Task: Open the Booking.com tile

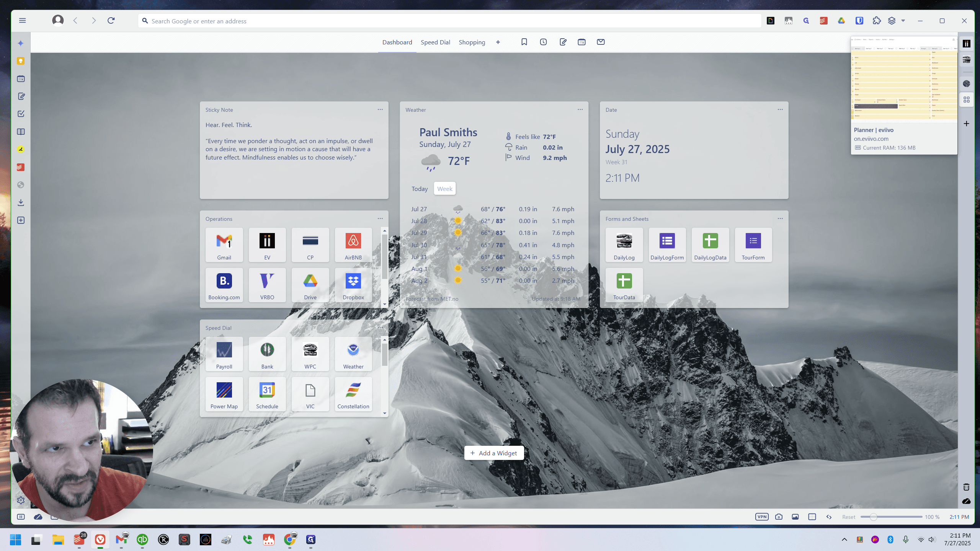Action: [224, 285]
